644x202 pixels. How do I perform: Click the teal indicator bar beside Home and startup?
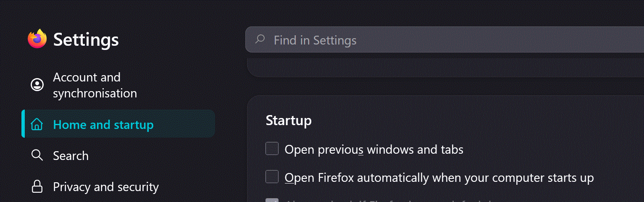point(23,124)
